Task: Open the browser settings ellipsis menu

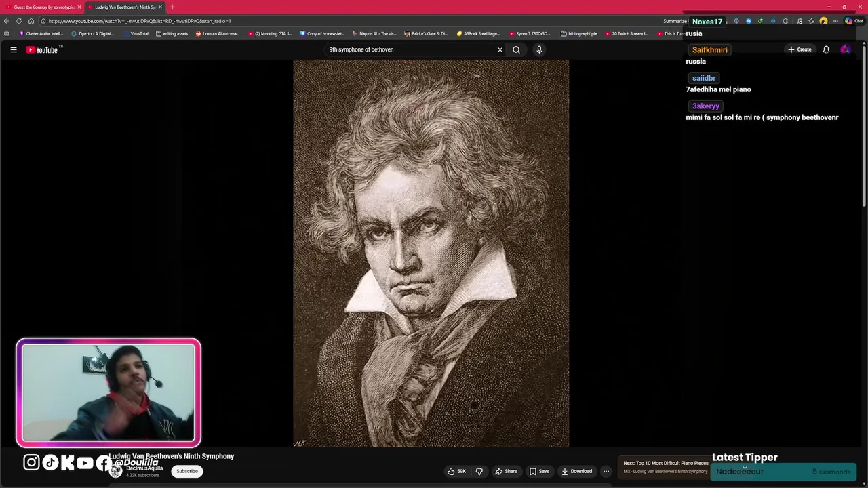Action: [x=835, y=21]
